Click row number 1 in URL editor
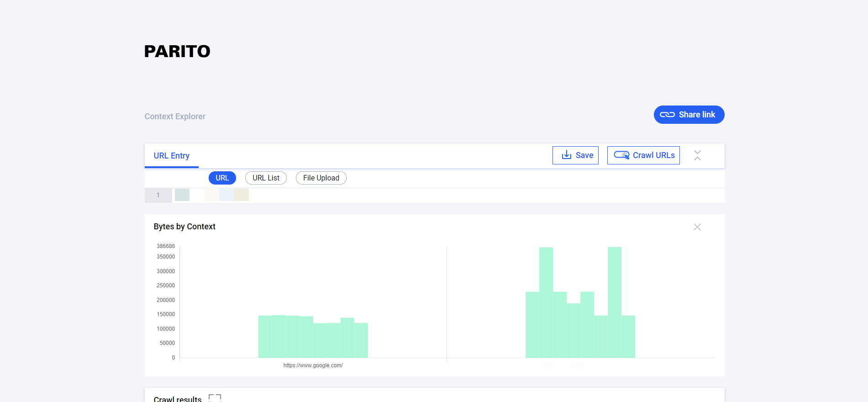Screen dimensions: 868x402 158,195
